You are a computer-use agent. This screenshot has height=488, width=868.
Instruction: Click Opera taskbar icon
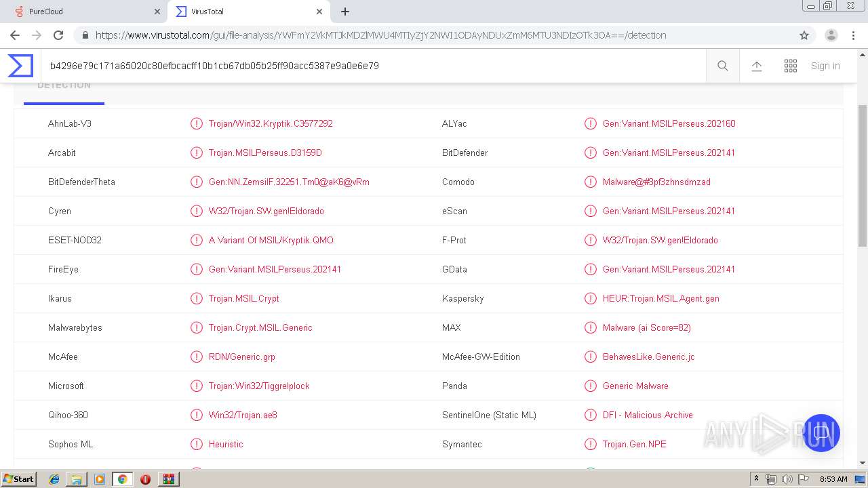145,479
